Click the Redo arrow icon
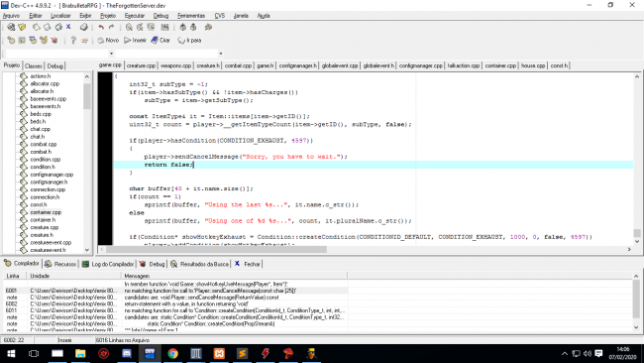 pyautogui.click(x=111, y=27)
